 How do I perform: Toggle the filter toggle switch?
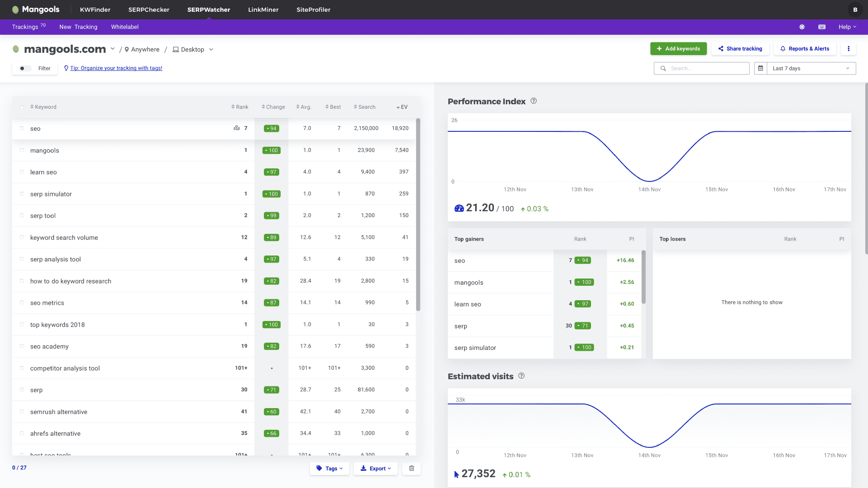[25, 69]
